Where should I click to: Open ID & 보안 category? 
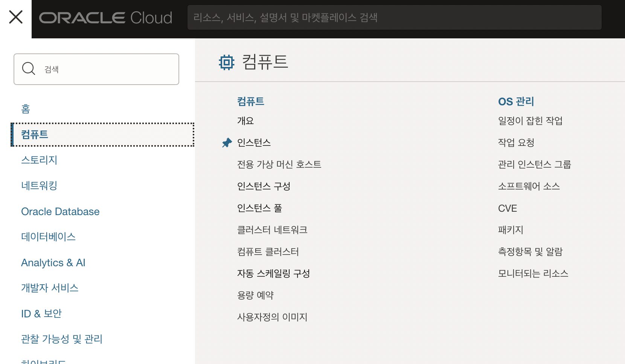click(x=41, y=314)
